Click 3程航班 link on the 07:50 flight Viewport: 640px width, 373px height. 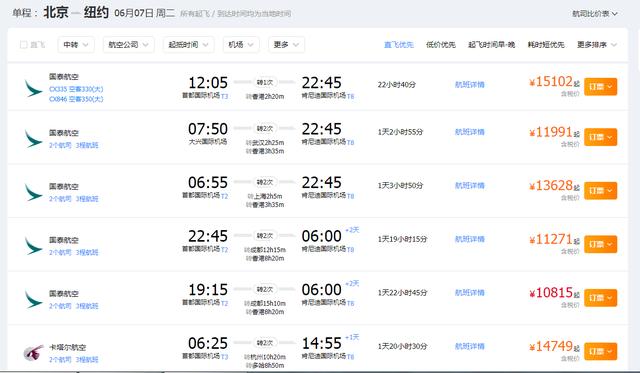tap(87, 145)
